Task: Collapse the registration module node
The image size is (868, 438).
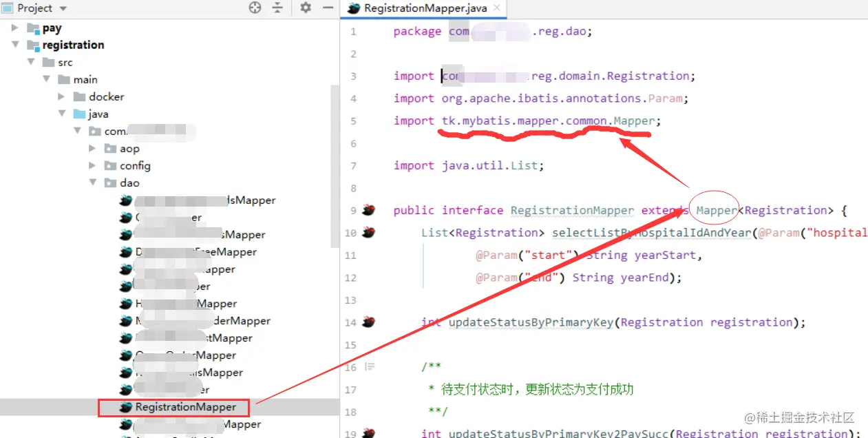Action: (15, 45)
